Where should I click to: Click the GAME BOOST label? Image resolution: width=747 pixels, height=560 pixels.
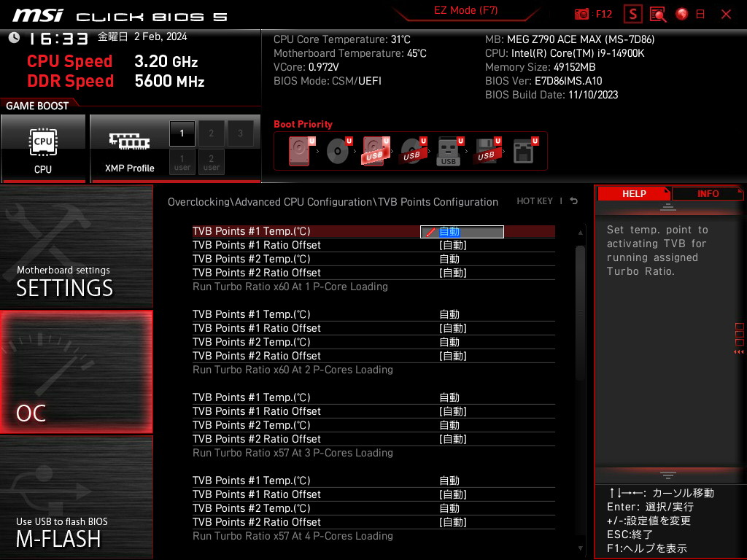coord(37,106)
